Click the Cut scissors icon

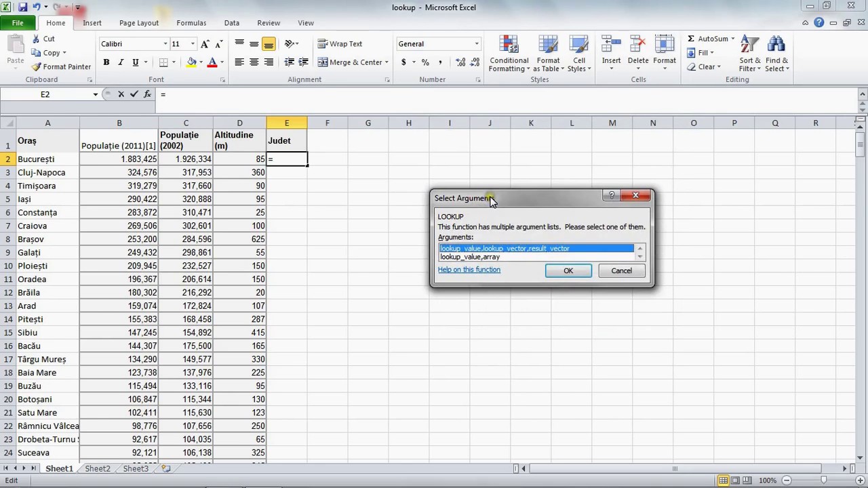(x=36, y=39)
